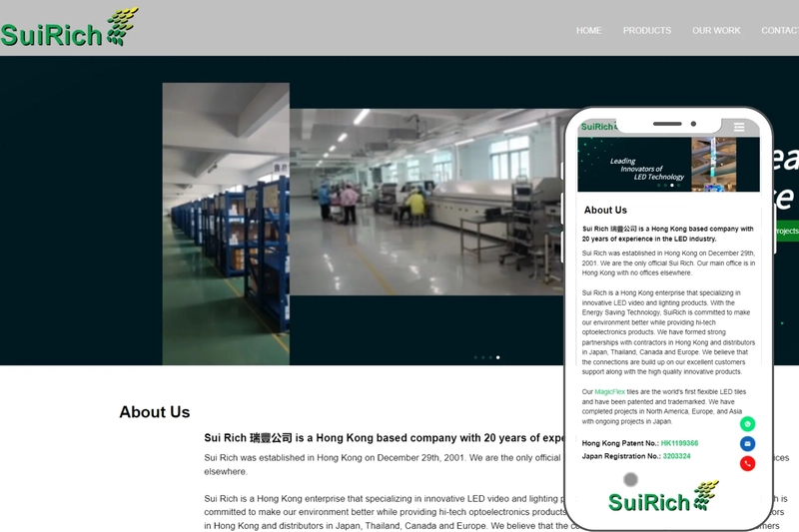Viewport: 799px width, 532px height.
Task: Tap the green WhatsApp chat icon
Action: point(747,424)
